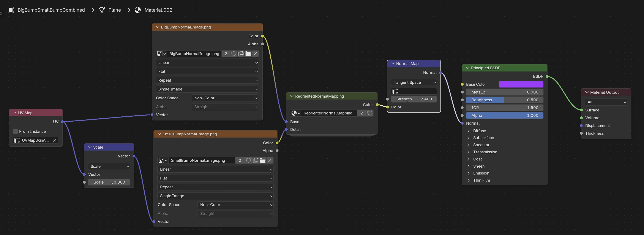644x235 pixels.
Task: Collapse the Principled BSDF node
Action: 467,68
